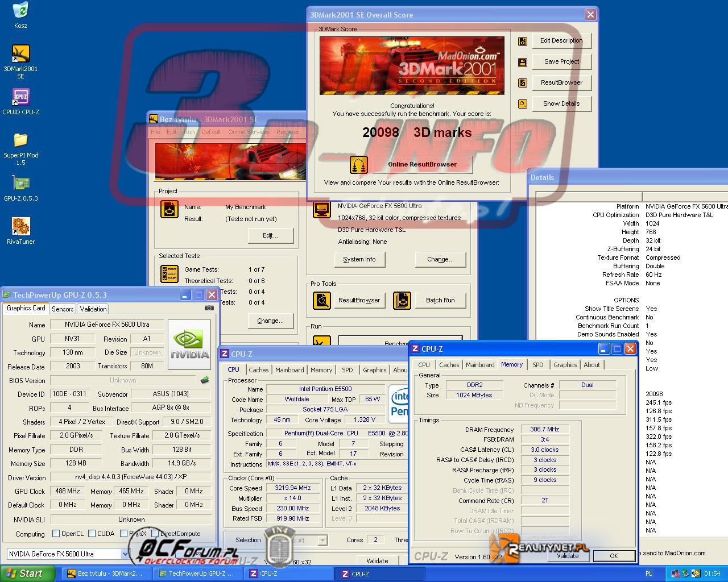Screen dimensions: 728x582
Task: Click the NVIDIA logo in GPU-Z
Action: [189, 344]
